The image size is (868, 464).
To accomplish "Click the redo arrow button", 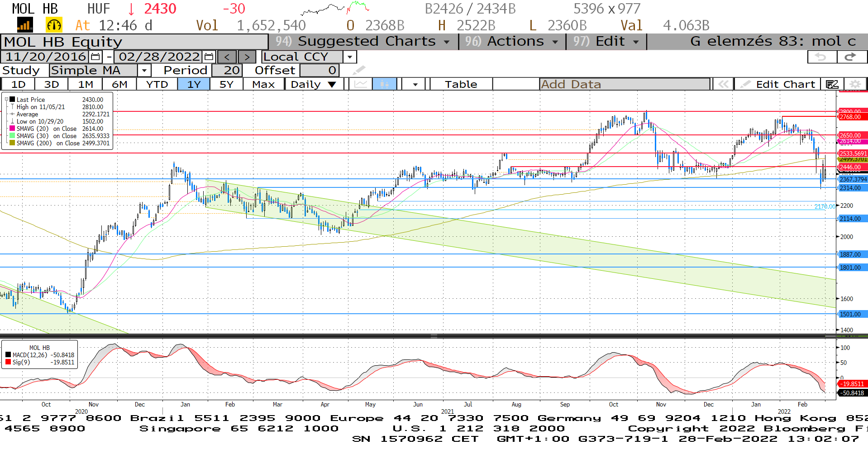I will pyautogui.click(x=851, y=57).
